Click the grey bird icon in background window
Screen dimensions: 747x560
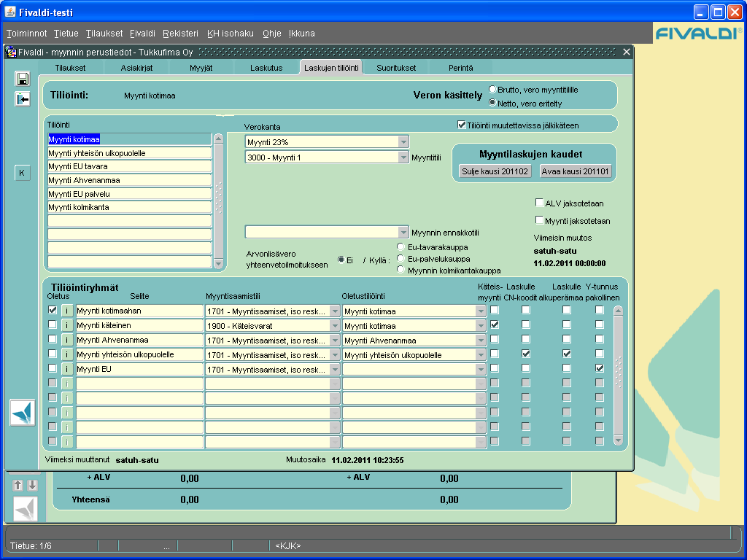pos(26,508)
